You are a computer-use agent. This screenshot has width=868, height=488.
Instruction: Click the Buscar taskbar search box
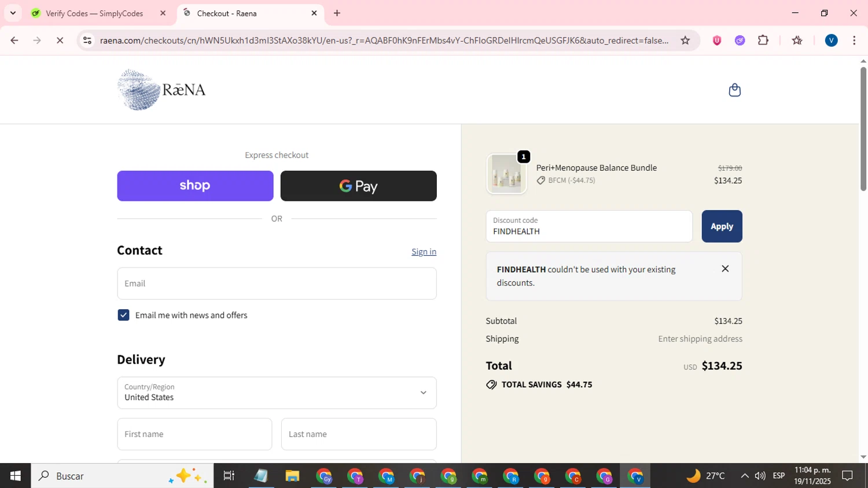122,476
